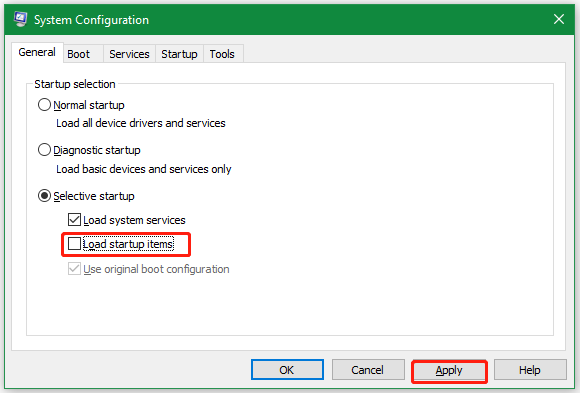Apply the startup settings
The width and height of the screenshot is (580, 393).
point(449,370)
